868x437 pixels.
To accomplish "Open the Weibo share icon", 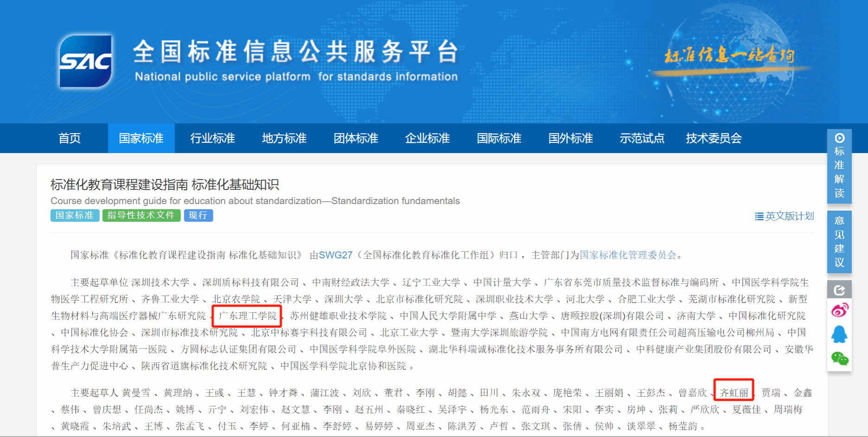I will tap(839, 309).
